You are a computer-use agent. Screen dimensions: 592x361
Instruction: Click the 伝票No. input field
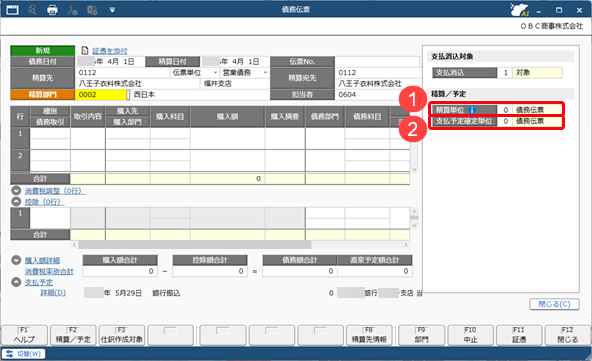tap(377, 62)
